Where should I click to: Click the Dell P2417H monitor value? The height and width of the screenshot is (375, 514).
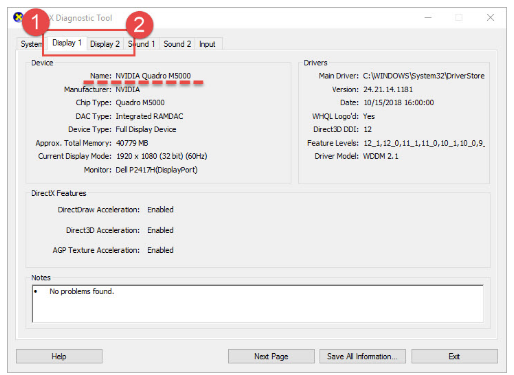tap(156, 170)
